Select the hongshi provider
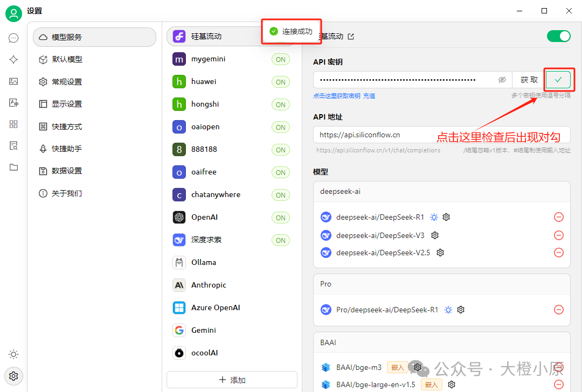 click(x=232, y=104)
